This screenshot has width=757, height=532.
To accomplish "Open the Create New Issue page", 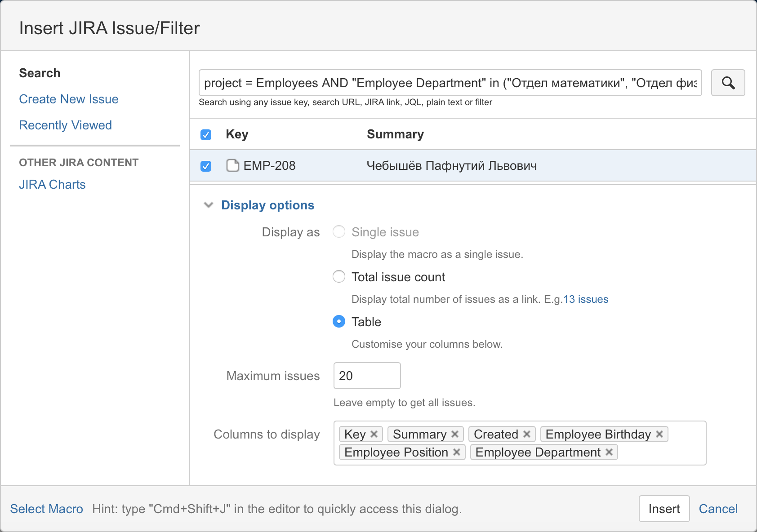I will [x=68, y=99].
